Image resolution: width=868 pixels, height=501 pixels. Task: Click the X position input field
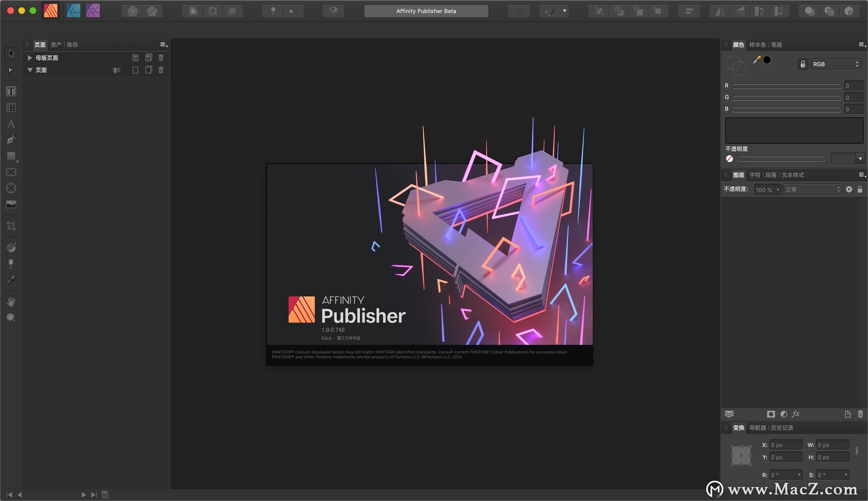[x=786, y=445]
